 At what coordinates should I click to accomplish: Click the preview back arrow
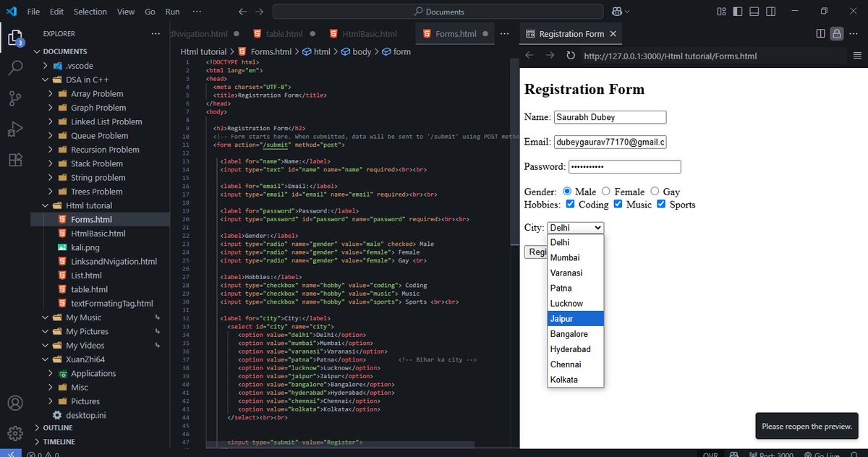529,56
